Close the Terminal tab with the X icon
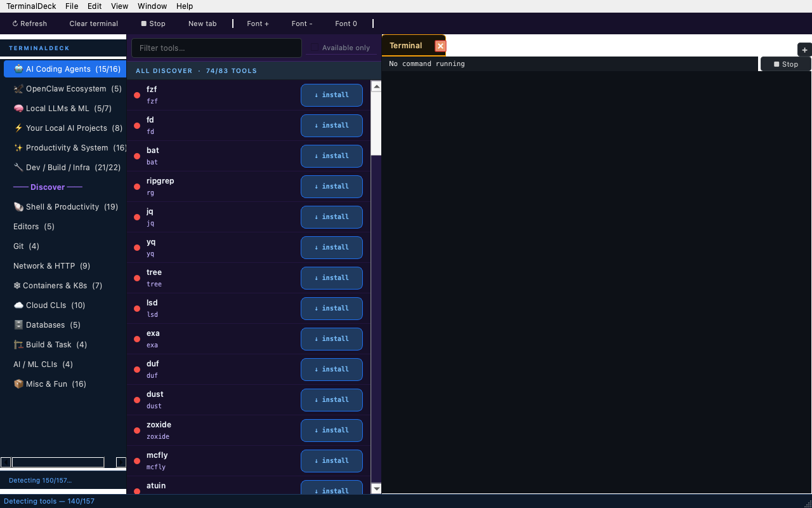Image resolution: width=812 pixels, height=508 pixels. [440, 46]
